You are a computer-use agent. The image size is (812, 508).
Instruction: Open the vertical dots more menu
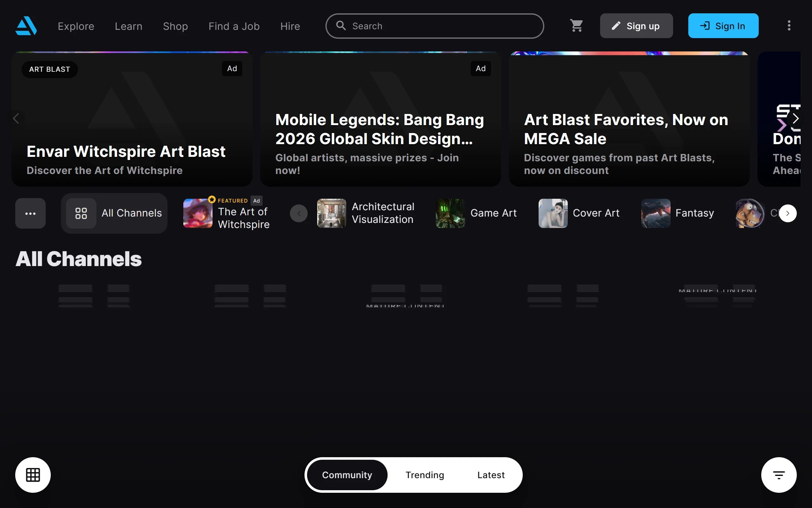[789, 25]
